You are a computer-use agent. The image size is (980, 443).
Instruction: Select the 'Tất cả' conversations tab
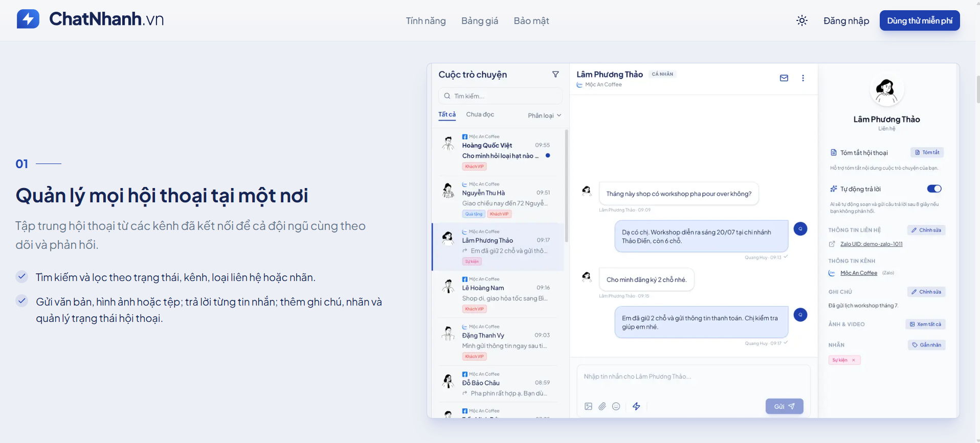(447, 114)
